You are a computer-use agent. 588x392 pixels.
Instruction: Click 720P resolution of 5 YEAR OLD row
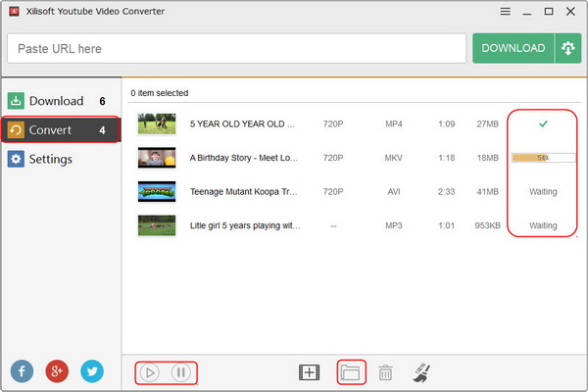click(x=333, y=124)
